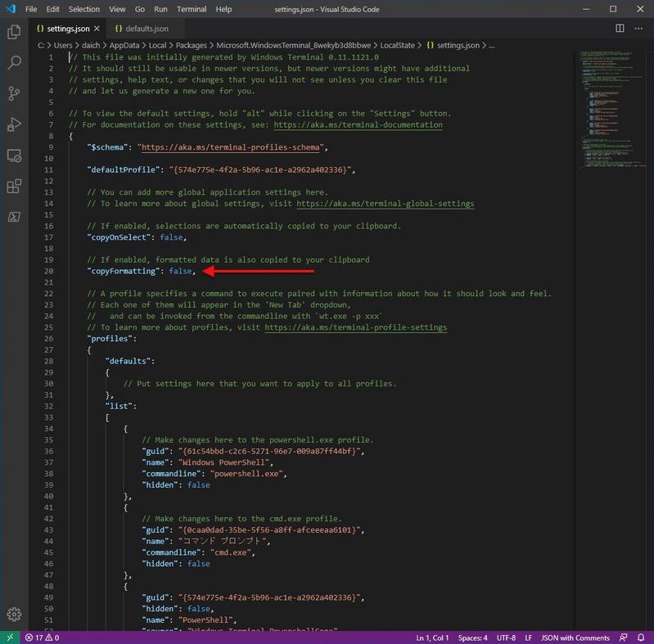
Task: Open the Help menu
Action: pyautogui.click(x=223, y=9)
